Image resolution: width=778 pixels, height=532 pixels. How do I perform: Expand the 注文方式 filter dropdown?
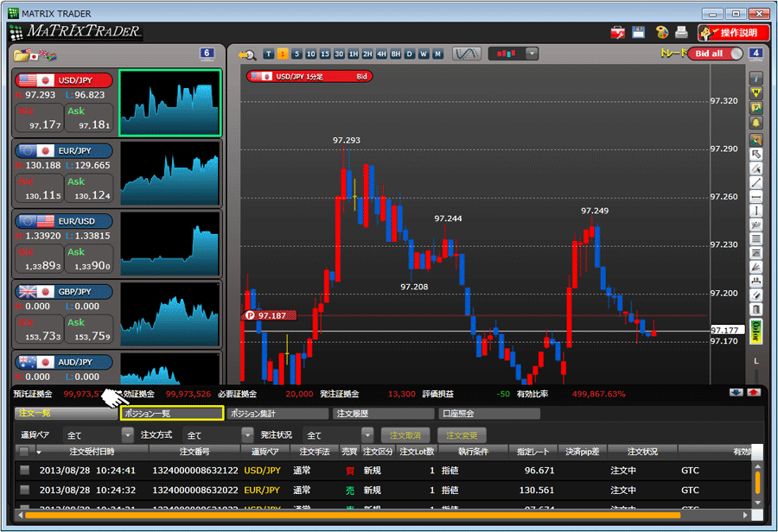pos(247,434)
